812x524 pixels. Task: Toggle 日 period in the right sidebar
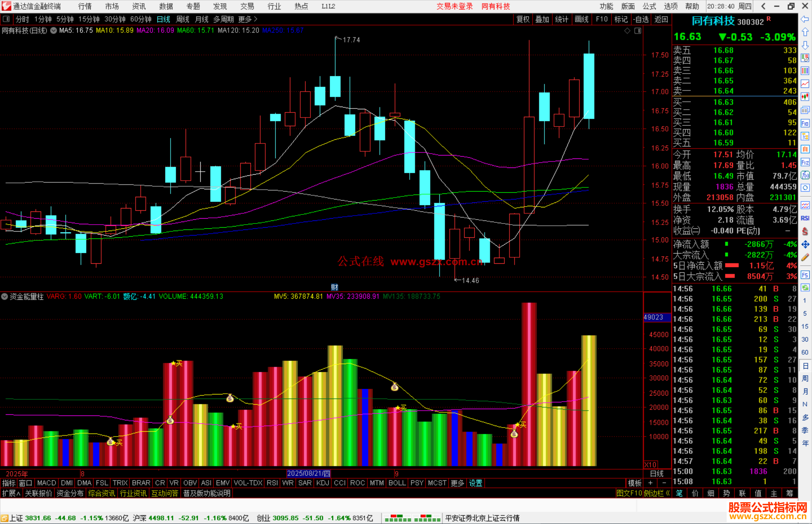[x=805, y=366]
